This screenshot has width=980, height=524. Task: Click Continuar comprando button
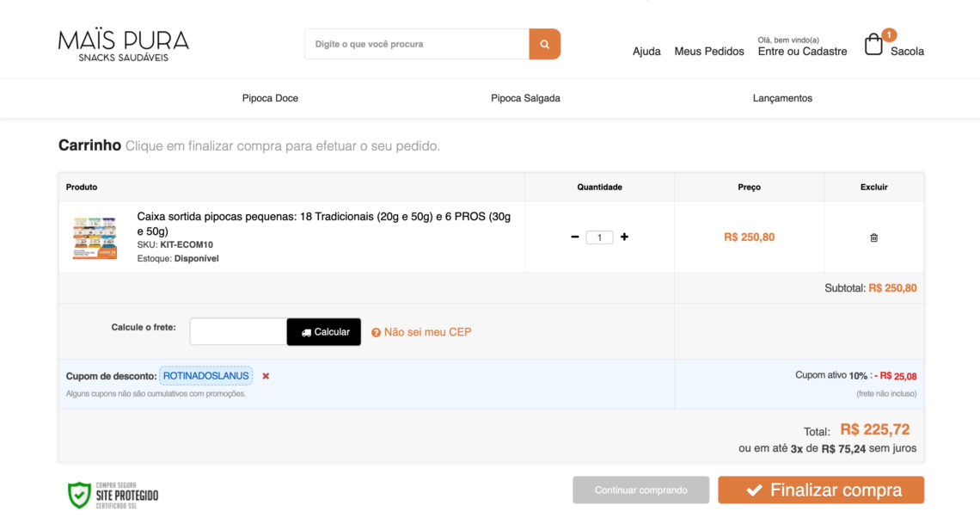pyautogui.click(x=640, y=490)
